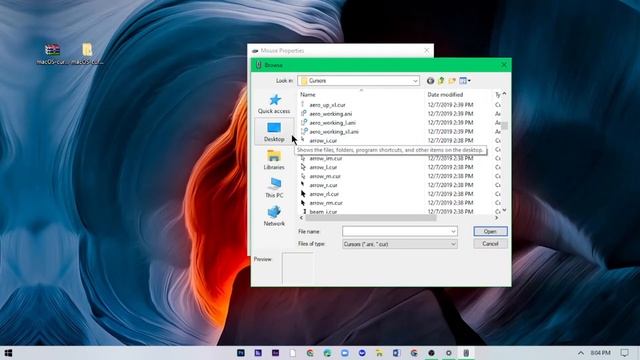
Task: Open Photoshop from the taskbar
Action: click(x=241, y=353)
